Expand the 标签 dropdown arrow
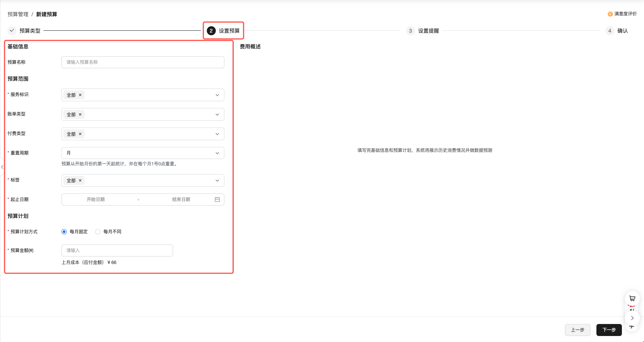This screenshot has width=644, height=342. point(217,180)
